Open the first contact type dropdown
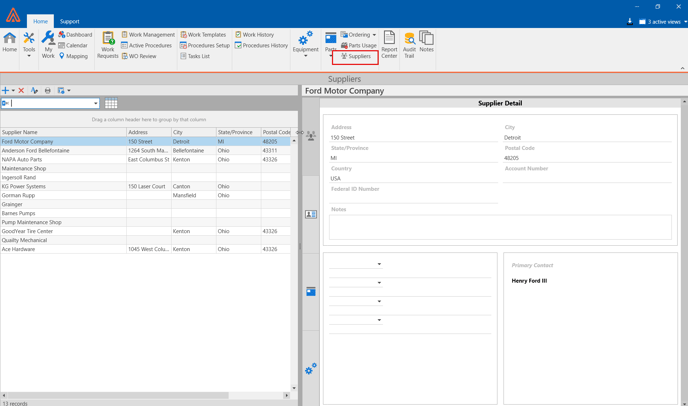 [x=380, y=264]
